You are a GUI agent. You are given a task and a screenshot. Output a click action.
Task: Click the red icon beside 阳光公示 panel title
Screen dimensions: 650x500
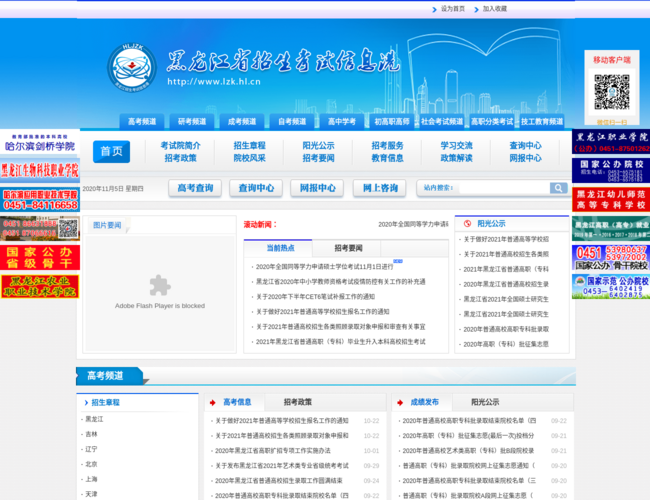tap(467, 223)
